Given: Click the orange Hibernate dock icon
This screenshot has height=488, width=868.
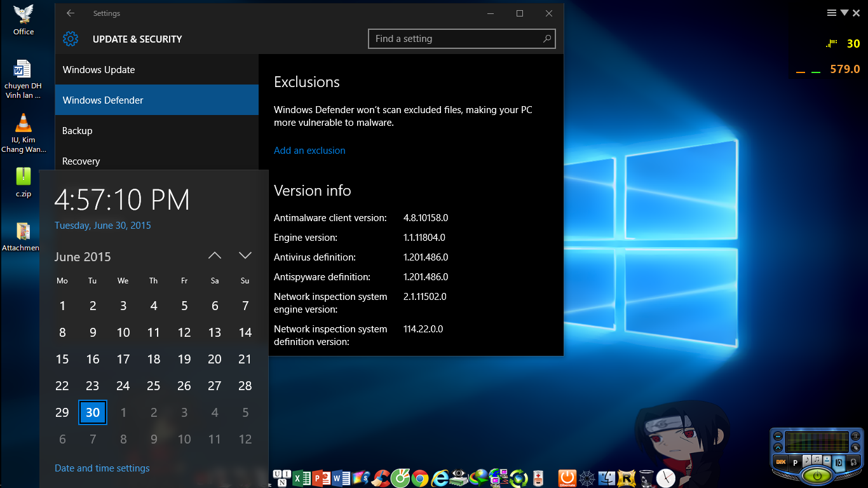Looking at the screenshot, I should coord(567,478).
